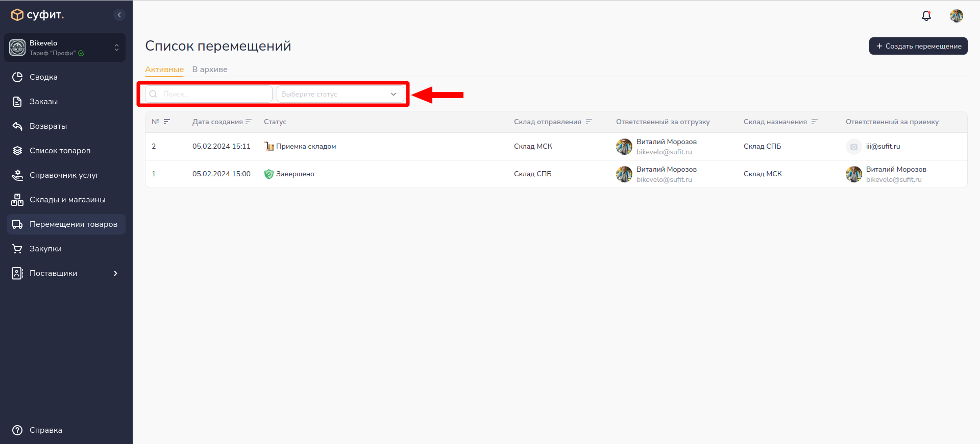Image resolution: width=980 pixels, height=444 pixels.
Task: Switch to the В архиве tab
Action: coord(210,69)
